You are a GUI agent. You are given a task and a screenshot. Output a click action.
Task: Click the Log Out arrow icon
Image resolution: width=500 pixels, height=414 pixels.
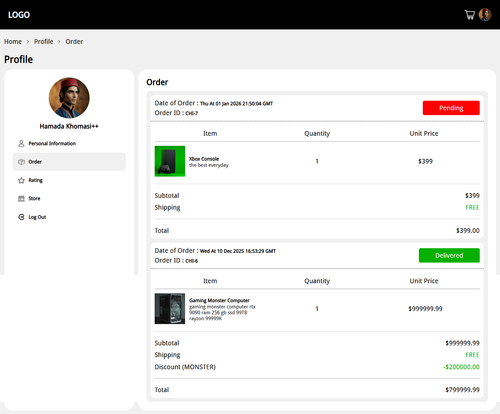21,217
